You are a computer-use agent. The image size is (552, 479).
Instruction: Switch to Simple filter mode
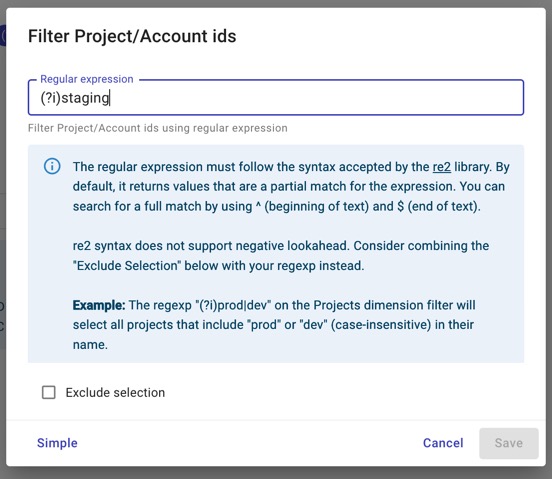click(x=57, y=443)
